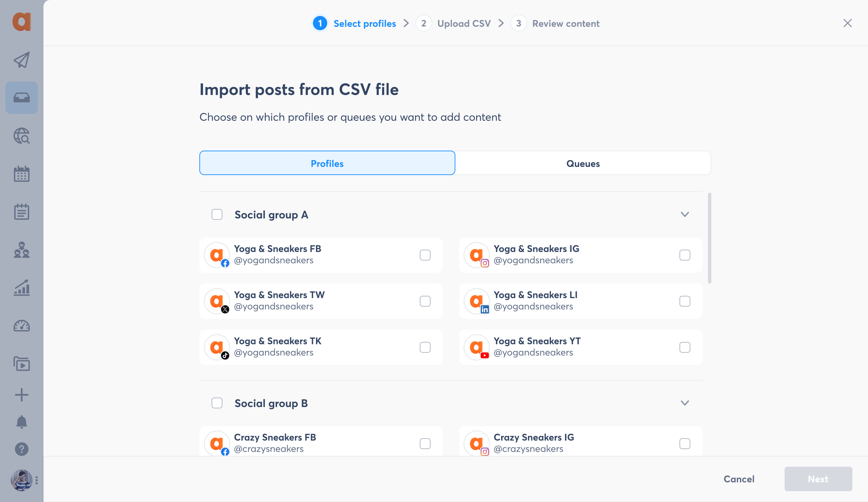Viewport: 868px width, 502px height.
Task: Click the notifications bell icon
Action: point(21,422)
